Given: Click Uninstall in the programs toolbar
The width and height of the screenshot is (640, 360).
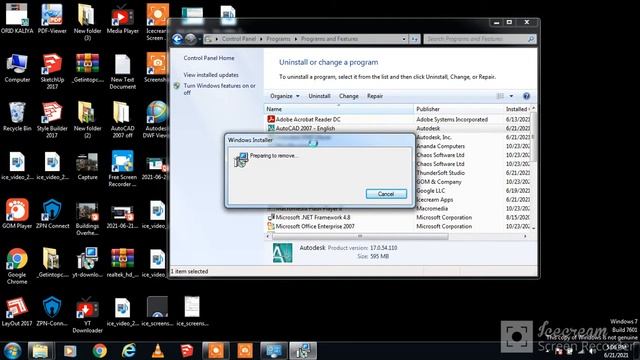Looking at the screenshot, I should click(319, 96).
